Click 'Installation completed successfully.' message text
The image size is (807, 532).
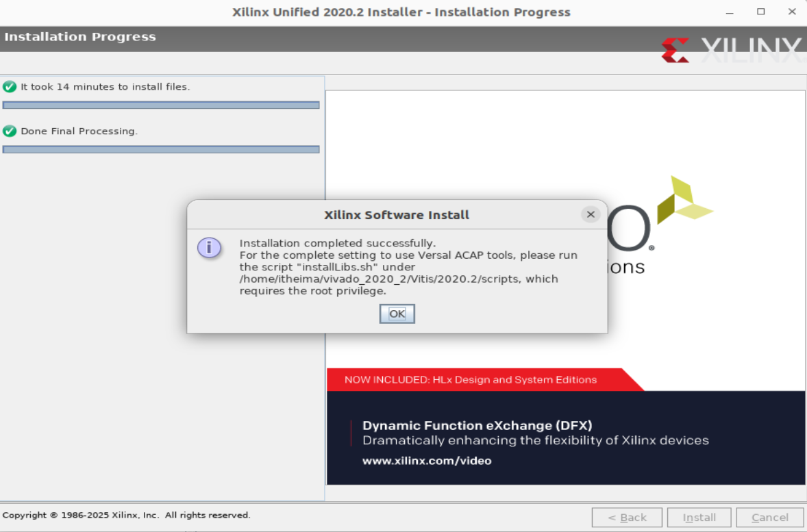337,243
